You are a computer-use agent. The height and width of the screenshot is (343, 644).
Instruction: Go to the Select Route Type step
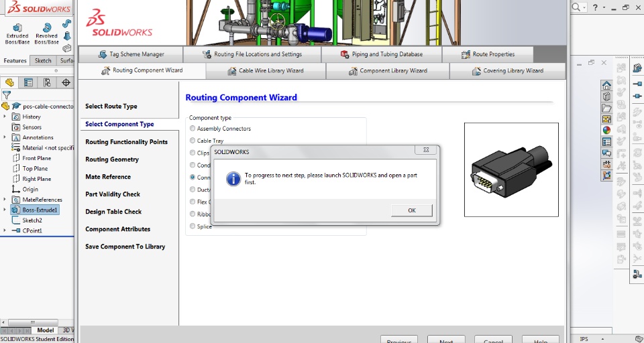[x=111, y=107]
